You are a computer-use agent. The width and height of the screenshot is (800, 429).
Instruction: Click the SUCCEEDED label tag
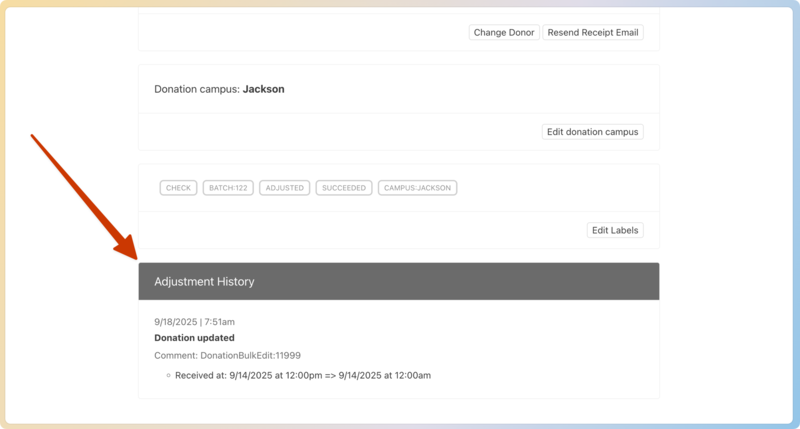pos(344,188)
